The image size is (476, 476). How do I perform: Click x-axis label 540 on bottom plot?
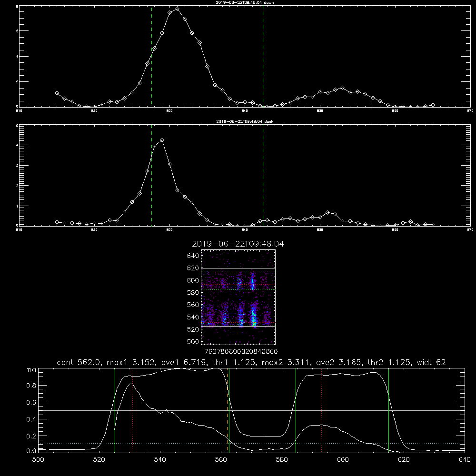(x=160, y=460)
